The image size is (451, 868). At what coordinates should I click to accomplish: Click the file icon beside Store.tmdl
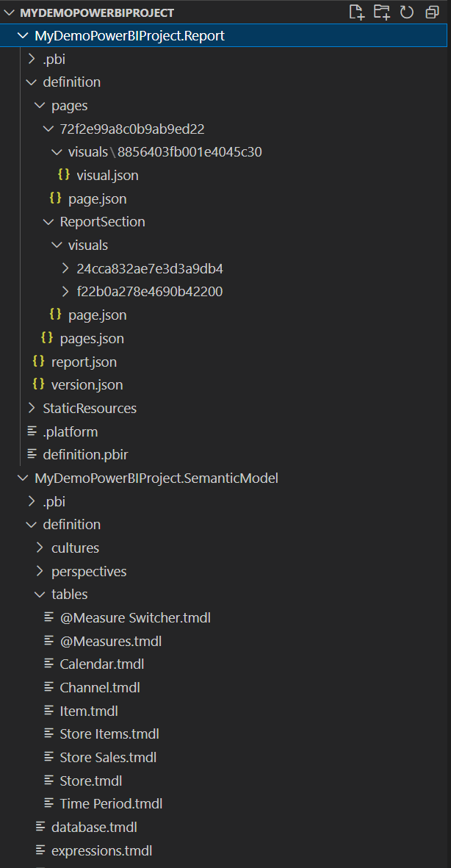coord(48,780)
